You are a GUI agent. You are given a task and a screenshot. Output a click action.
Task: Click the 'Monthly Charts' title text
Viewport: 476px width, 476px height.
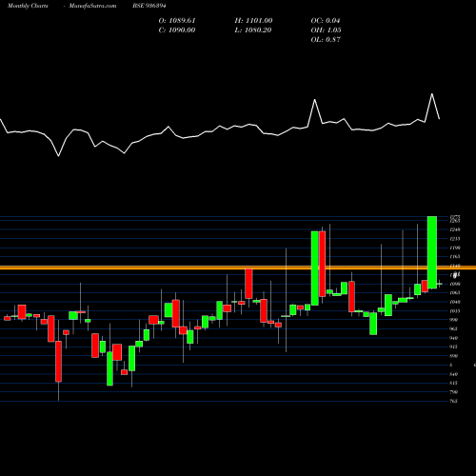[x=28, y=6]
